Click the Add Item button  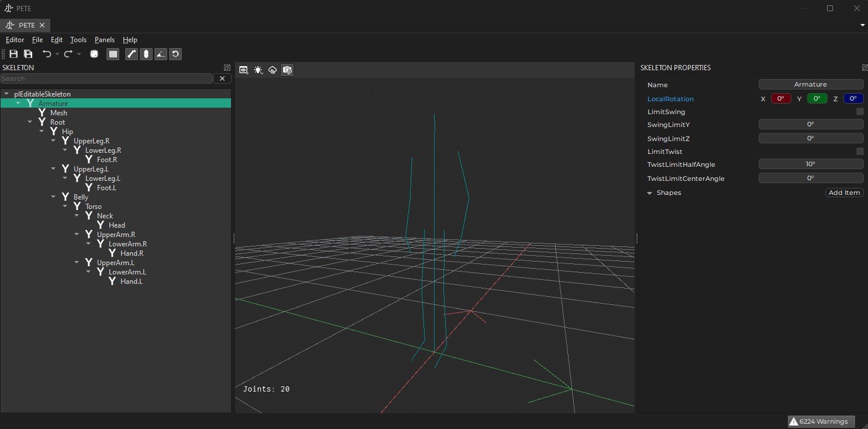(844, 193)
